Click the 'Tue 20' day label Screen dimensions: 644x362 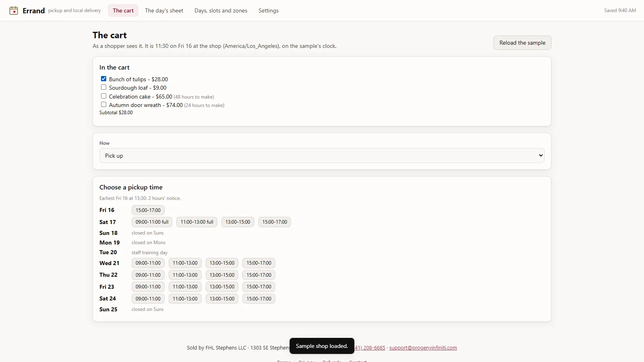pyautogui.click(x=108, y=252)
